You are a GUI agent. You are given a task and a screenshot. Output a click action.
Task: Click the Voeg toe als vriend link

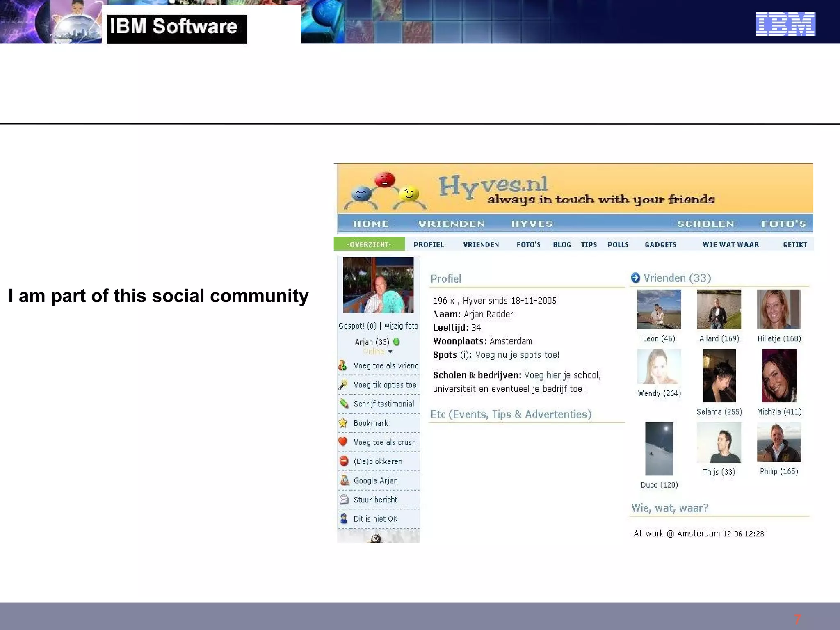coord(386,365)
